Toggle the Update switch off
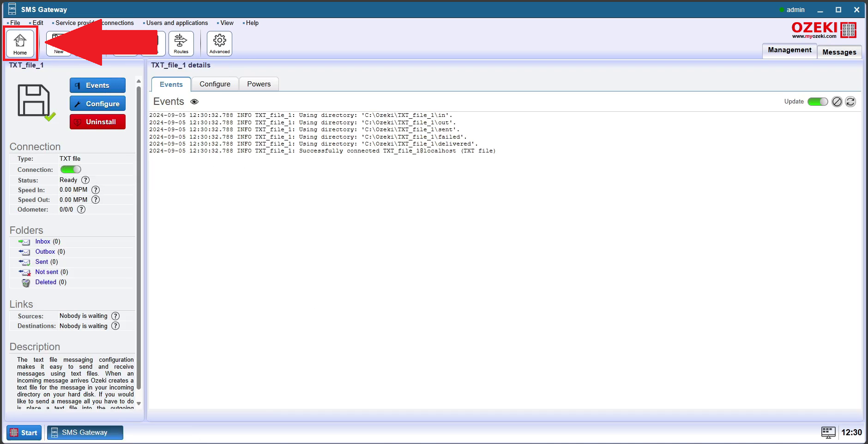 (x=817, y=102)
